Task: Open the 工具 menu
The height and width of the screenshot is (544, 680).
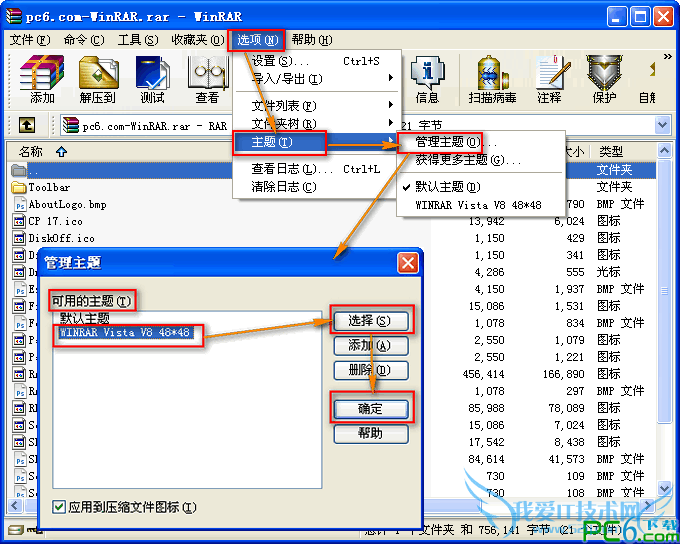Action: click(138, 40)
